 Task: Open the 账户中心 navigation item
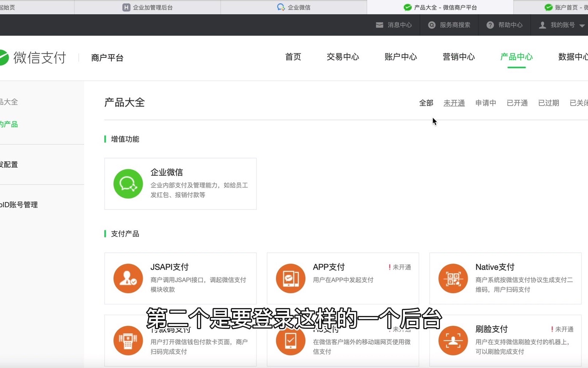pyautogui.click(x=401, y=57)
